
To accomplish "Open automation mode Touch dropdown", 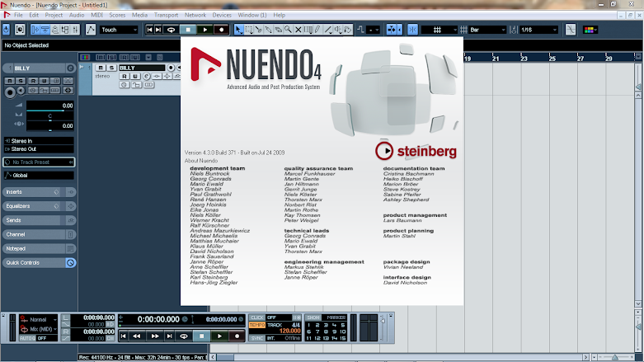I will tap(119, 30).
